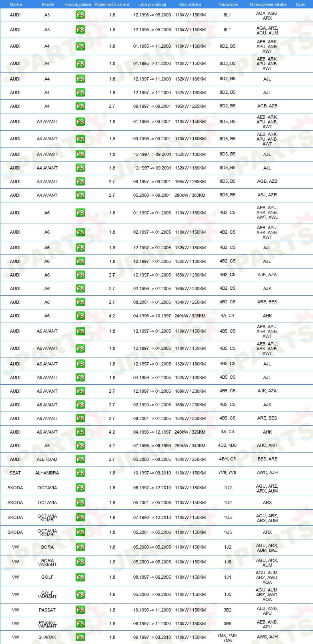Click the Nadwozie column header
The height and width of the screenshot is (644, 313).
[228, 4]
